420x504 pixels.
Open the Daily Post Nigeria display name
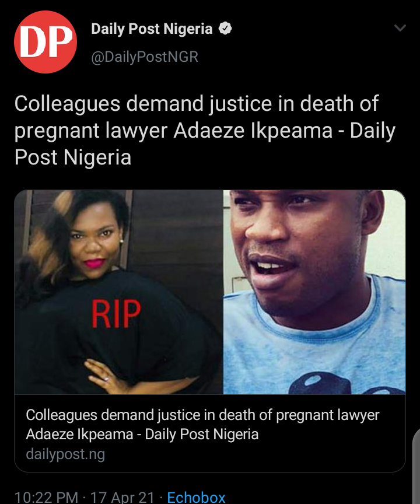(x=152, y=29)
